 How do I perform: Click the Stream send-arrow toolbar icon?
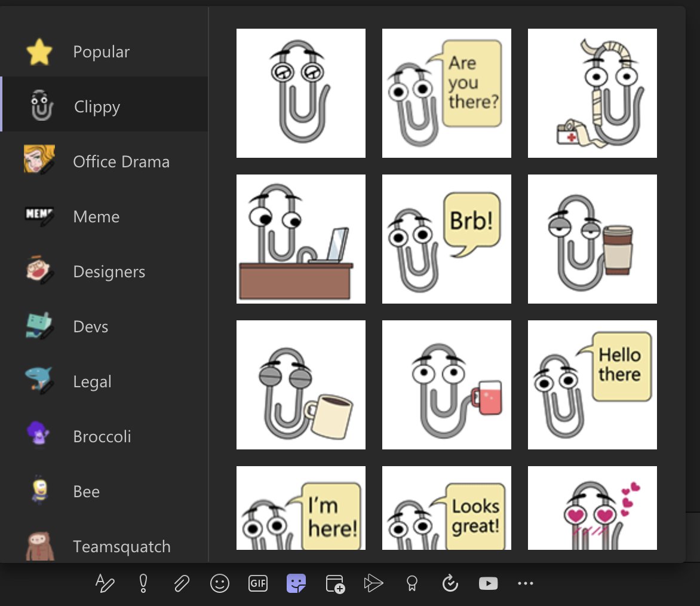[x=373, y=583]
